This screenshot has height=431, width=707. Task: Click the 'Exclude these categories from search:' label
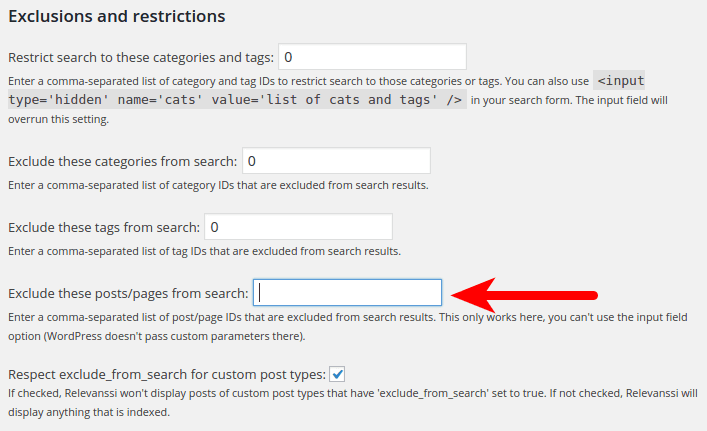(x=123, y=161)
